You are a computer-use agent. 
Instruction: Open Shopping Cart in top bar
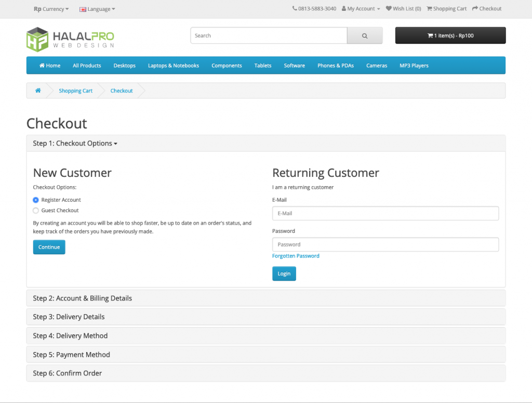pos(446,9)
